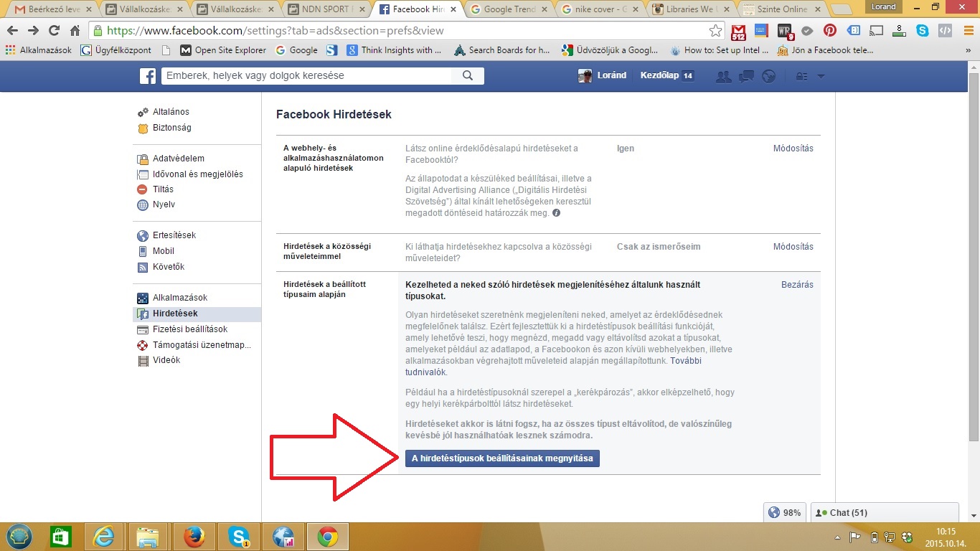The width and height of the screenshot is (980, 551).
Task: Open friend requests icon
Action: (x=724, y=76)
